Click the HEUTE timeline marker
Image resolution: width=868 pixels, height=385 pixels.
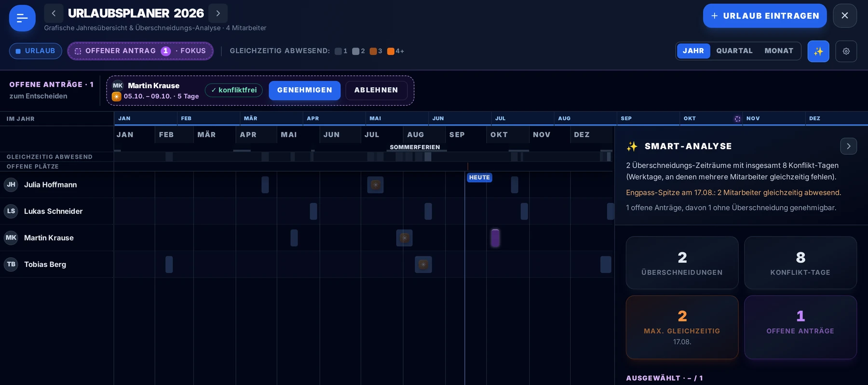479,177
